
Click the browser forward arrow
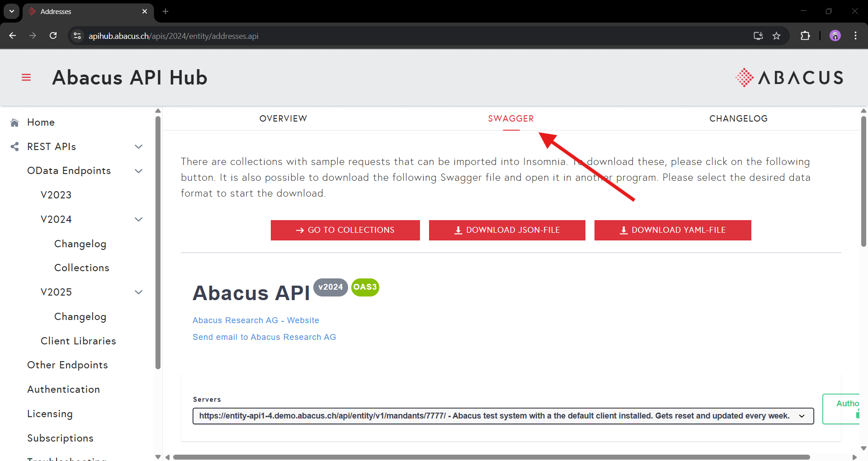(33, 36)
